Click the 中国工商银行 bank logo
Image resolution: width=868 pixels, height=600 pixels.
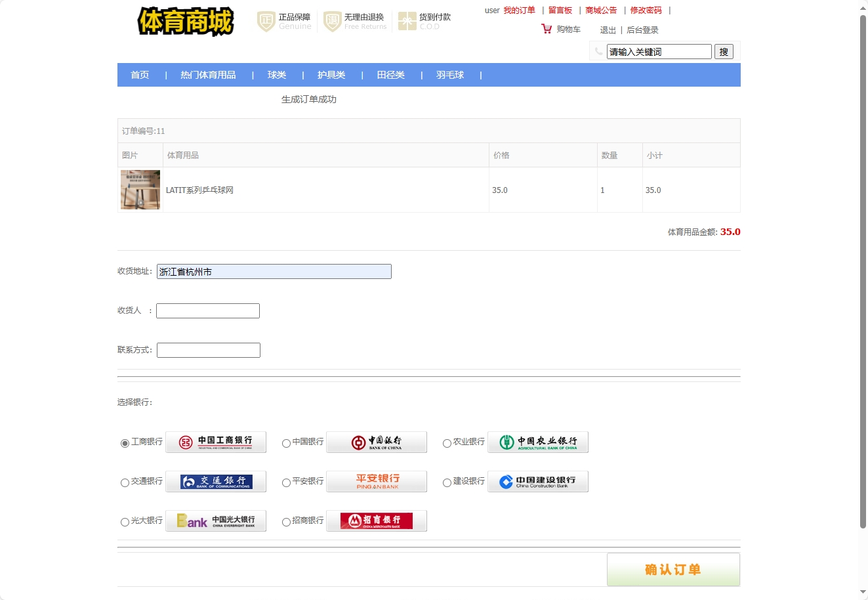coord(215,442)
